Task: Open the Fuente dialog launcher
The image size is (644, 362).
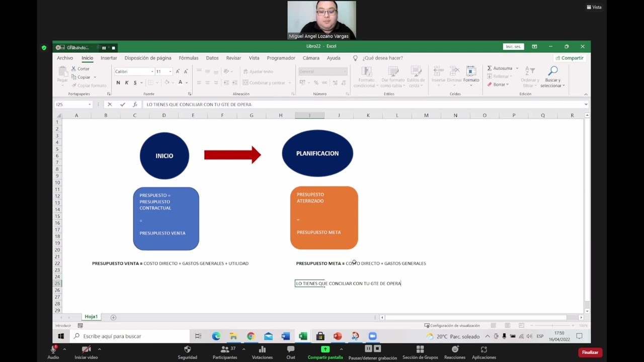Action: pyautogui.click(x=190, y=94)
